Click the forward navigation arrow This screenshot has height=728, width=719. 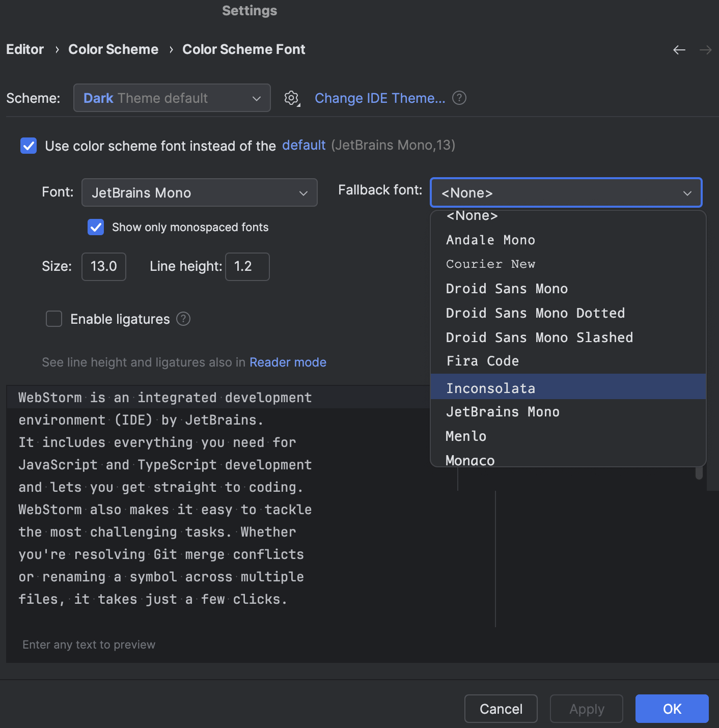coord(706,49)
